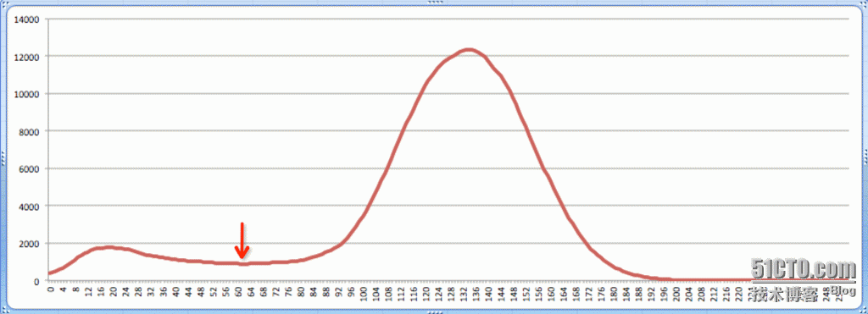Viewport: 868px width, 314px height.
Task: Select the y-axis label 6000
Action: [30, 168]
